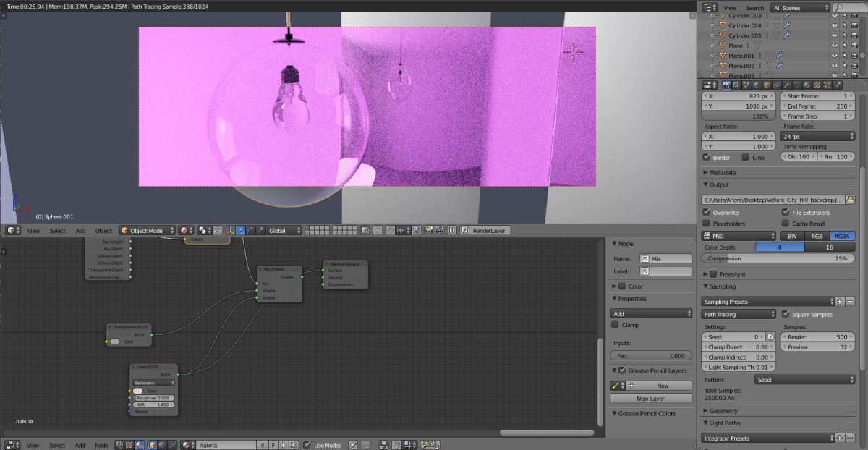Select Shader nodes tree type icon
The height and width of the screenshot is (450, 868).
click(139, 445)
